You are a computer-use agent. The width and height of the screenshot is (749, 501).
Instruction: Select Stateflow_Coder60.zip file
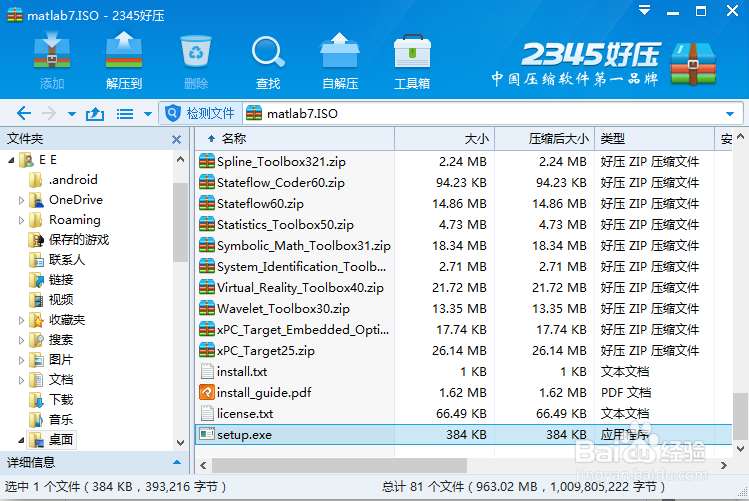(280, 183)
